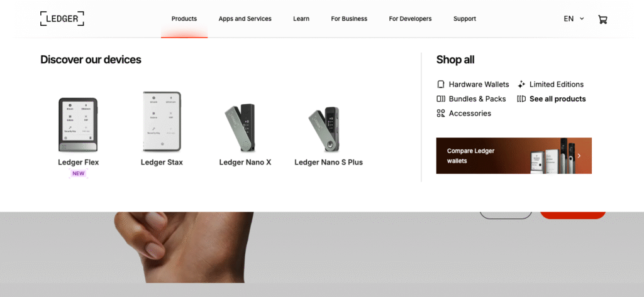The width and height of the screenshot is (644, 297).
Task: Select the Ledger Flex device image
Action: pos(78,125)
